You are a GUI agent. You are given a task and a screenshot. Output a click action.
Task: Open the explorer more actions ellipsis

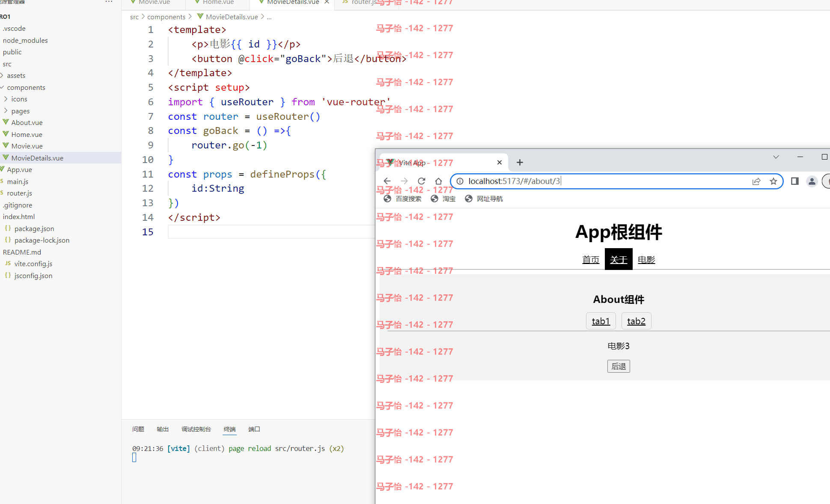pos(109,2)
